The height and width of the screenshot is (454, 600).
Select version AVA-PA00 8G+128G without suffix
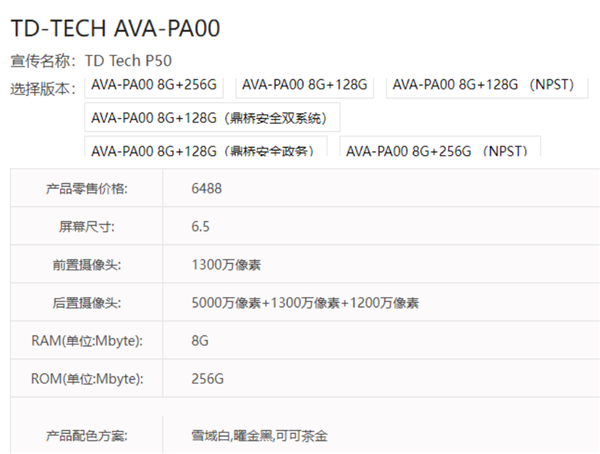[305, 88]
